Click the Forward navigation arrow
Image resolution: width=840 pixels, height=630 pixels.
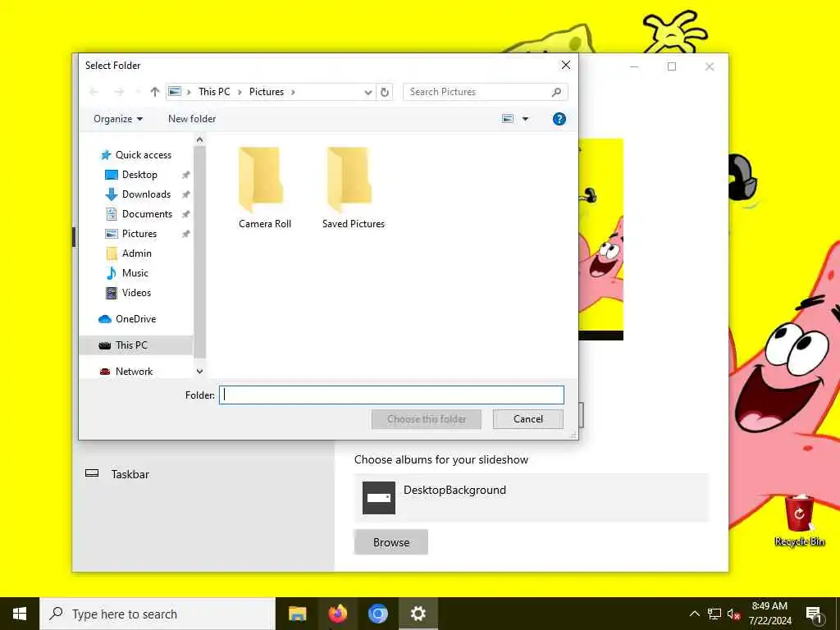[x=119, y=92]
